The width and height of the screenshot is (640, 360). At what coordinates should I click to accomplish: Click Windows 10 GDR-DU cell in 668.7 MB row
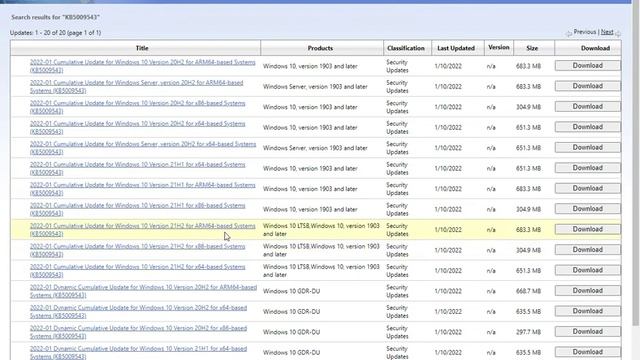tap(291, 291)
